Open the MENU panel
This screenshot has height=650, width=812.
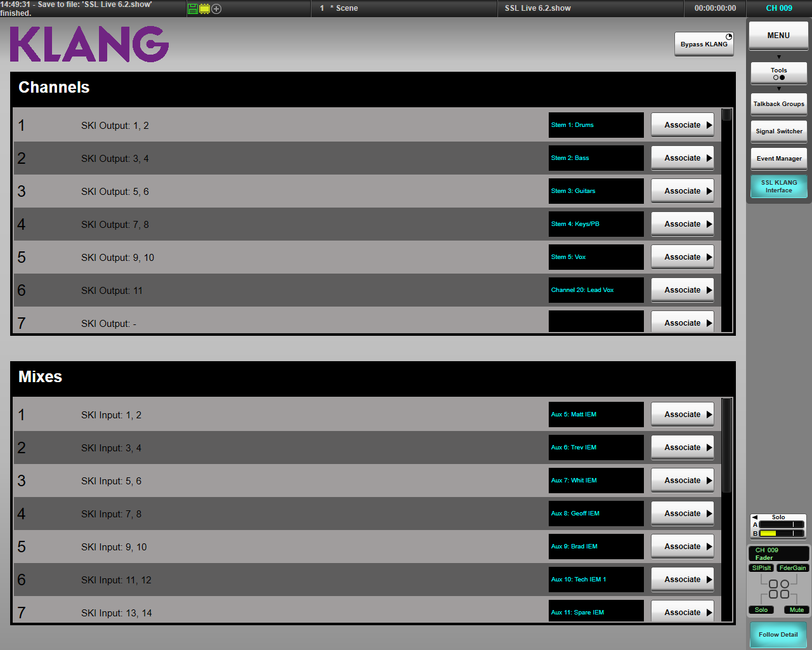(778, 35)
